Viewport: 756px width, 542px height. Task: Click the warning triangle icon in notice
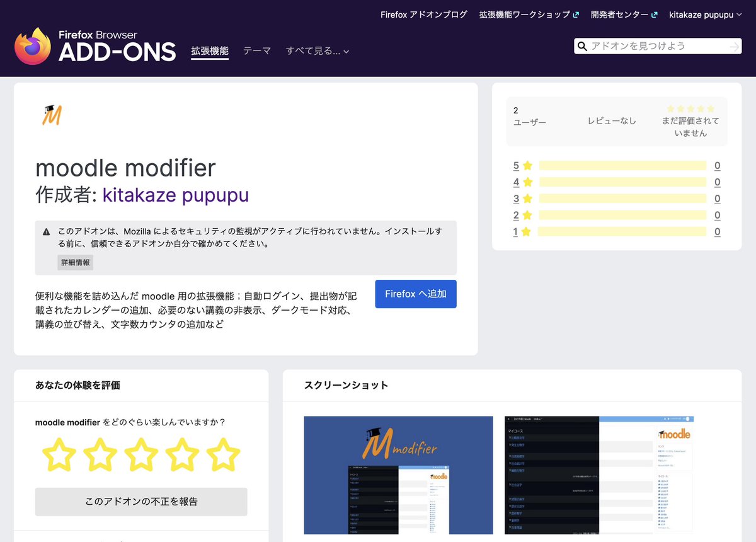pyautogui.click(x=47, y=232)
